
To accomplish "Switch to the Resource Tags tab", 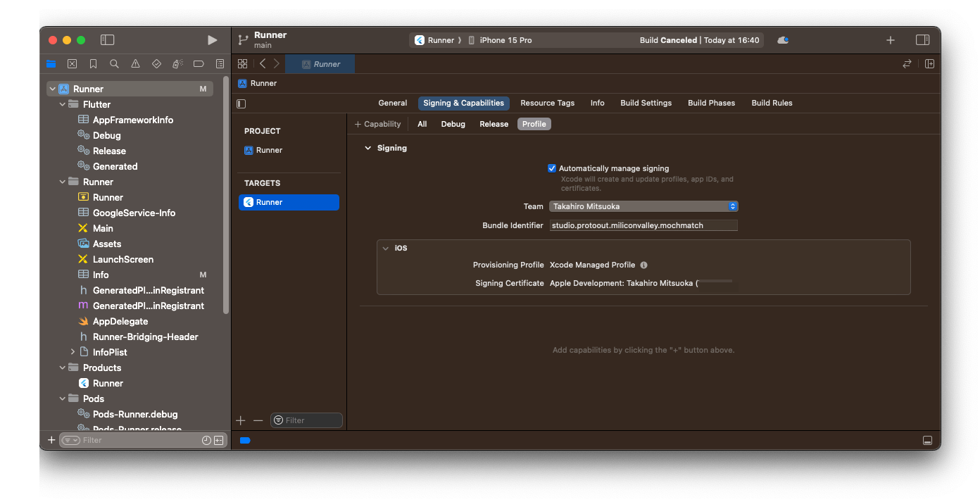I will click(x=547, y=103).
